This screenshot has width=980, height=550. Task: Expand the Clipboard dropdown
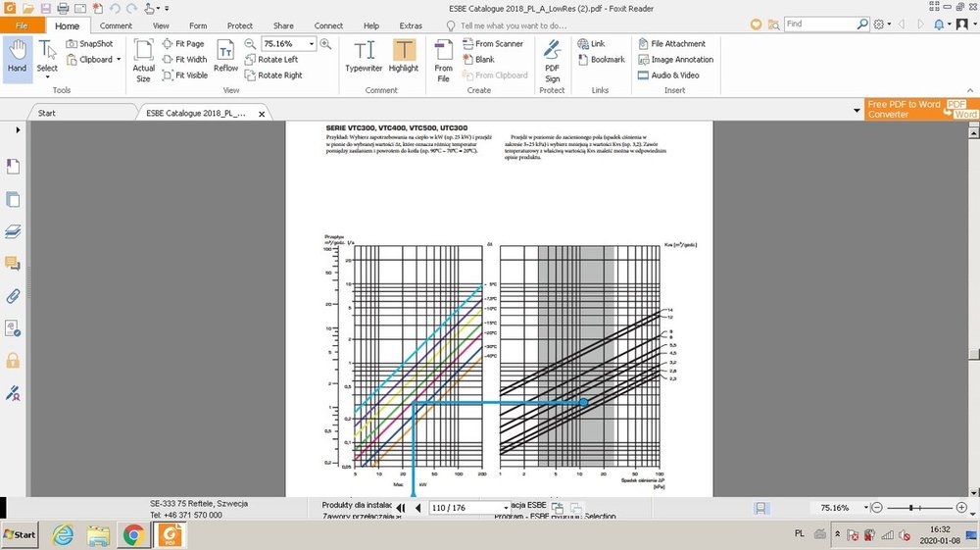[x=119, y=60]
